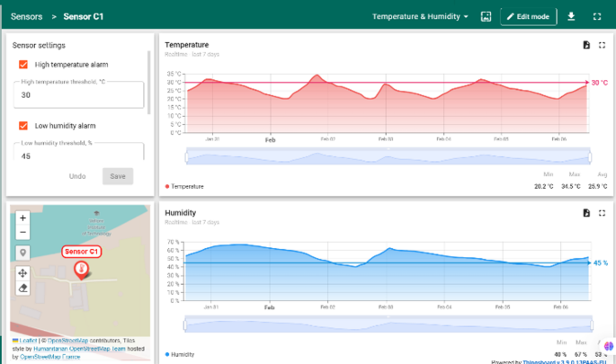Toggle fullscreen using the header expand icon
This screenshot has width=616, height=364.
pos(597,16)
